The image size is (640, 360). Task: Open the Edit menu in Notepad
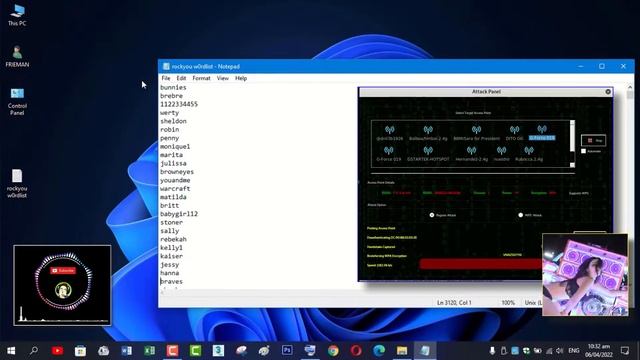[x=181, y=78]
